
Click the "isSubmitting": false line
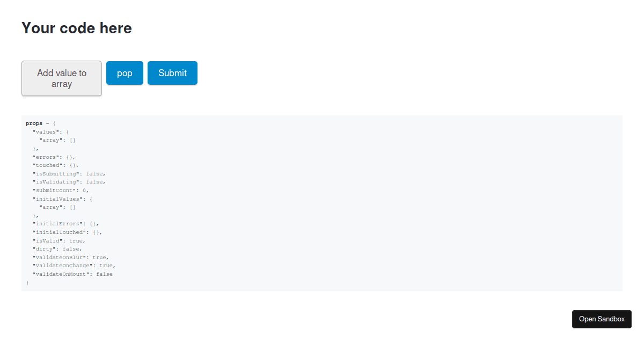(69, 174)
